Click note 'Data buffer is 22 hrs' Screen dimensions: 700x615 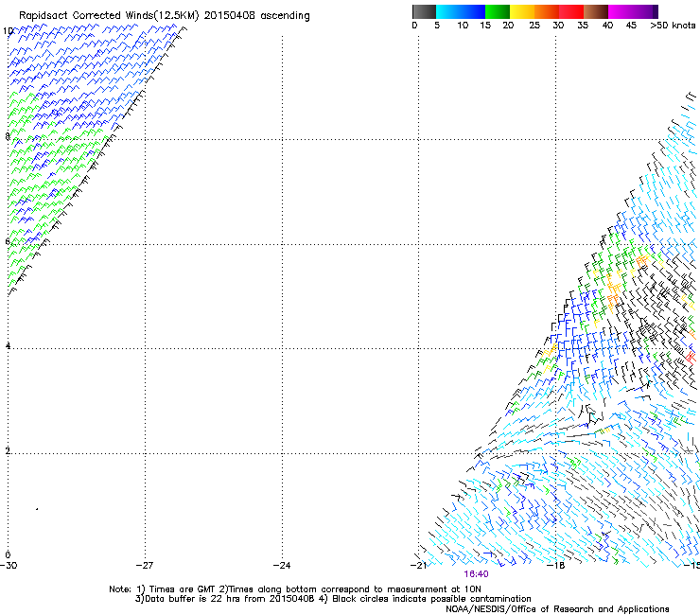click(193, 599)
